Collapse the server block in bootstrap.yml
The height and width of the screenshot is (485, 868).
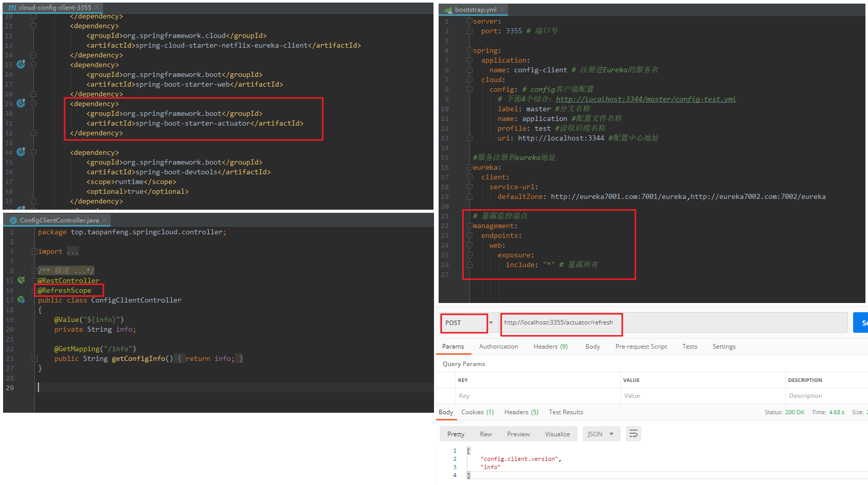469,21
